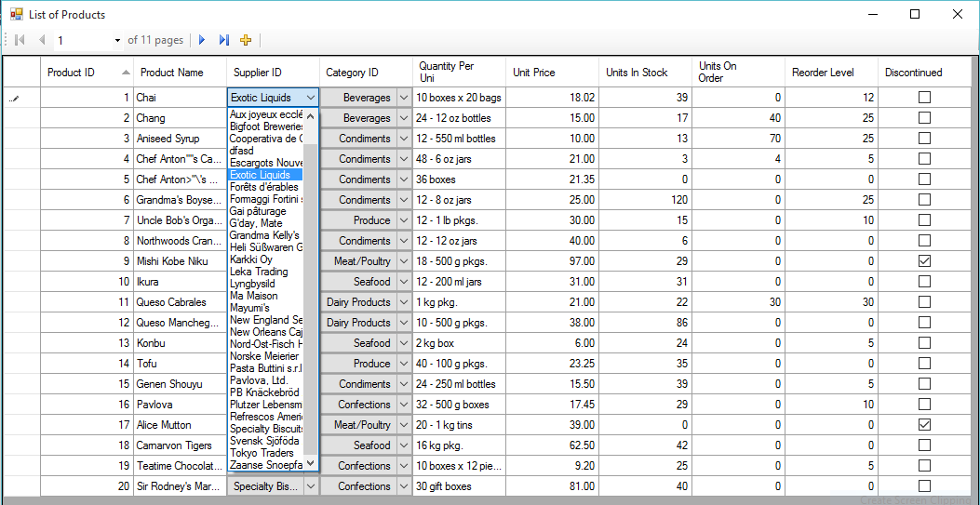Sort by Supplier ID column header

click(273, 73)
